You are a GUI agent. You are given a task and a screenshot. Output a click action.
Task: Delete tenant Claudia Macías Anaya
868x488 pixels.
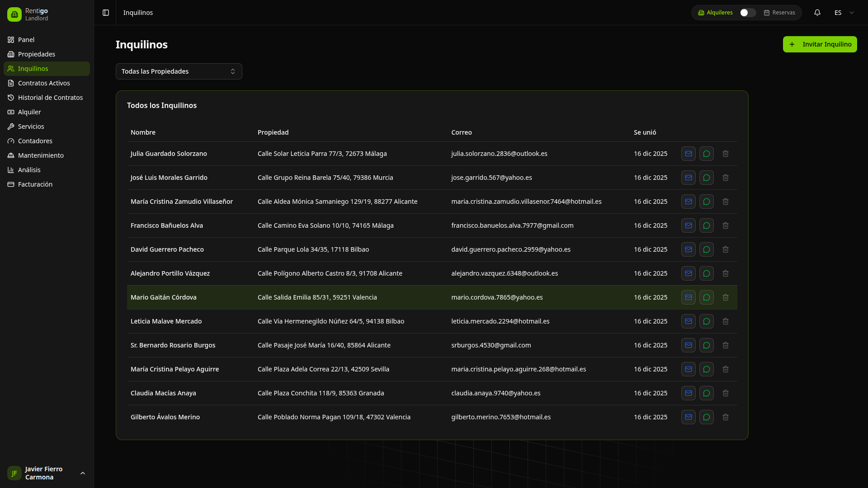[725, 393]
